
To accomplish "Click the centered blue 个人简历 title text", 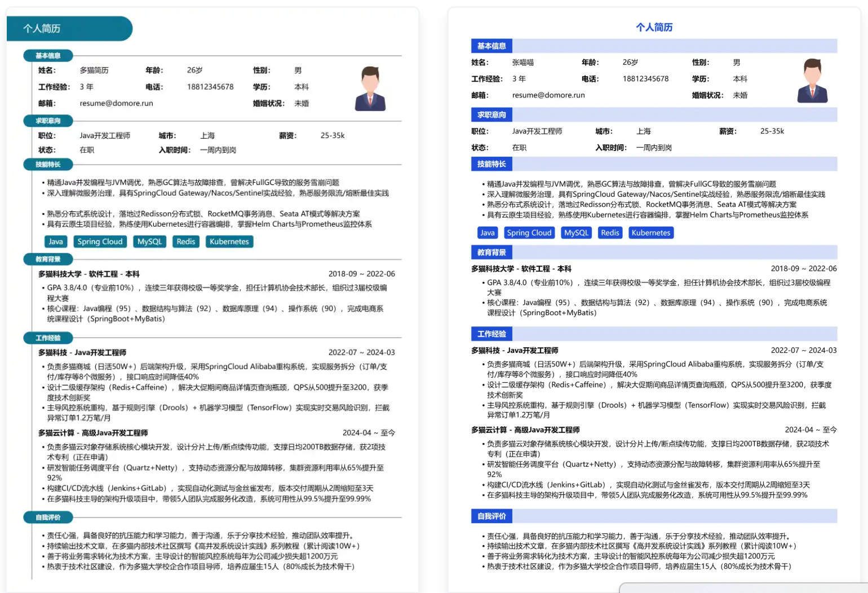I will (654, 27).
